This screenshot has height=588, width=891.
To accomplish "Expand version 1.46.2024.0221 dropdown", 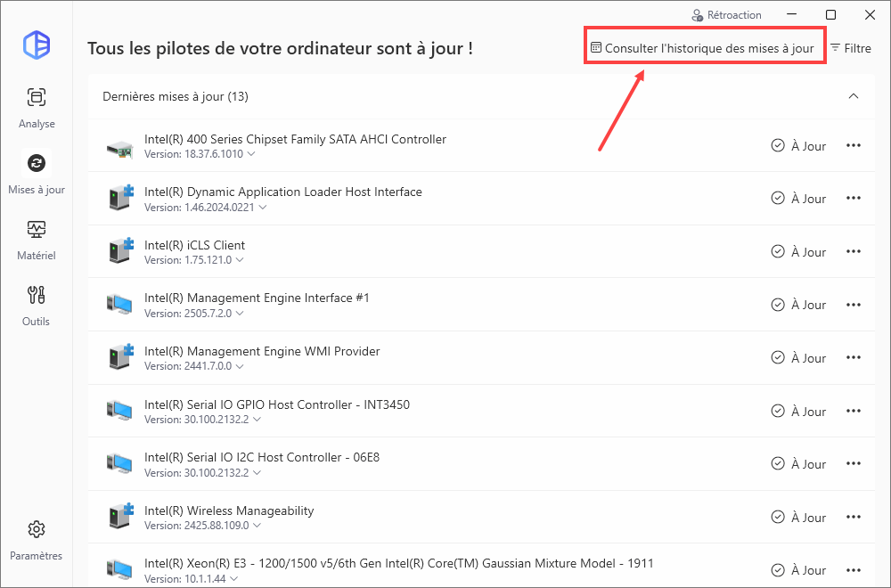I will pos(263,208).
